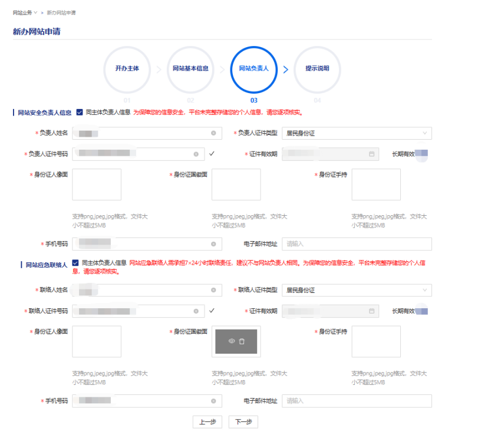Toggle 长期有效 switch for emergency contact
The width and height of the screenshot is (504, 435).
coord(421,311)
